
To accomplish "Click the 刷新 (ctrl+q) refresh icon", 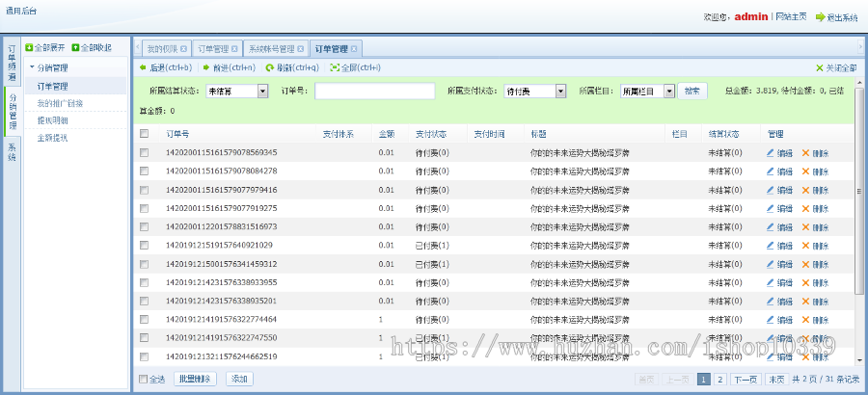I will (x=270, y=68).
